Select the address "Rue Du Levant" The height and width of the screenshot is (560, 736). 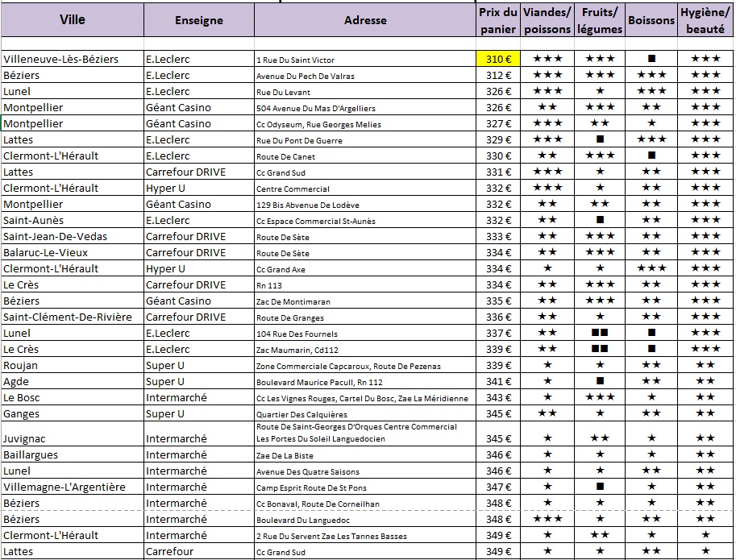283,92
